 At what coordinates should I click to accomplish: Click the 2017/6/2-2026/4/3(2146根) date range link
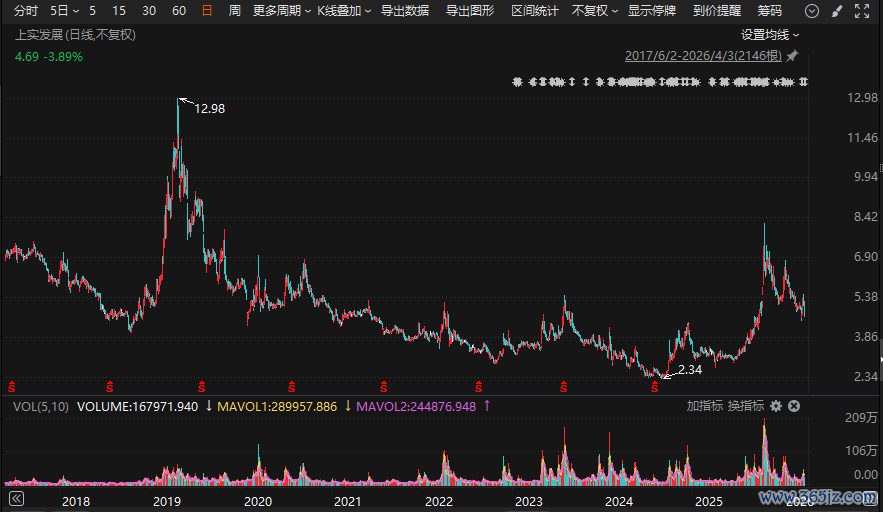[703, 56]
